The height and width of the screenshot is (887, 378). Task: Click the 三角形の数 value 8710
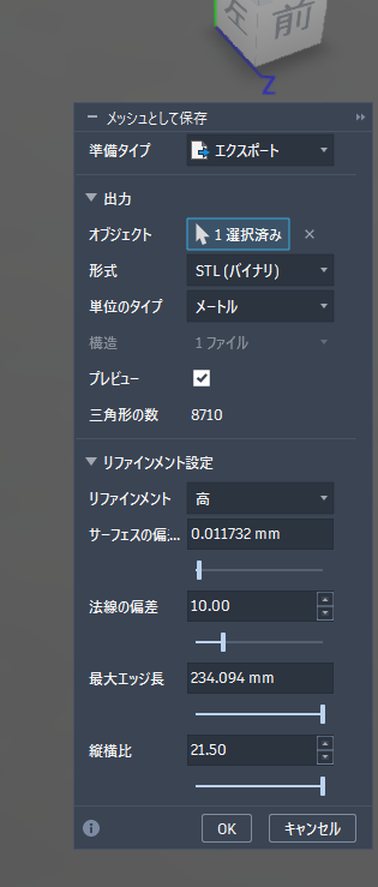[207, 416]
